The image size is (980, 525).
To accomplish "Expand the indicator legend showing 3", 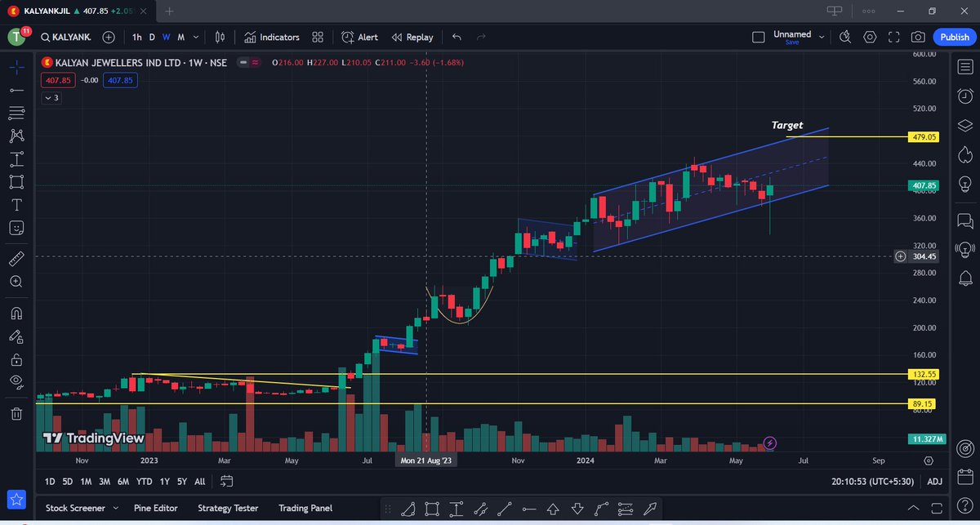I will (x=51, y=98).
